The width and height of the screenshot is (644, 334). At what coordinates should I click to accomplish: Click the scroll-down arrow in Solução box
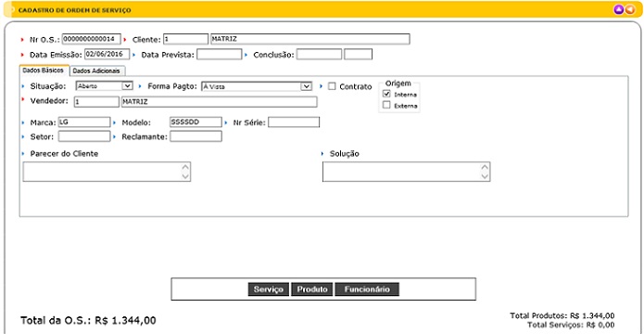click(485, 176)
